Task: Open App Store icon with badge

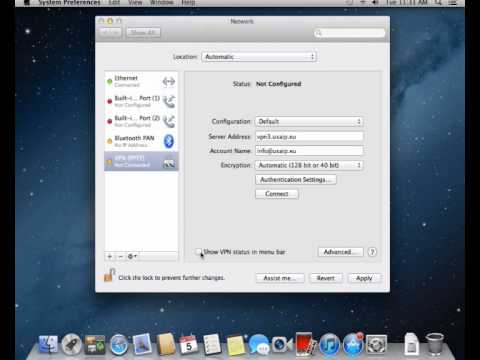Action: [353, 344]
